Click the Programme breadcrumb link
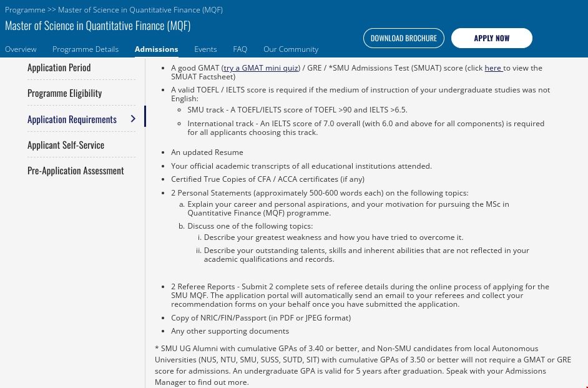Screen dimensions: 588x388 click(x=25, y=10)
